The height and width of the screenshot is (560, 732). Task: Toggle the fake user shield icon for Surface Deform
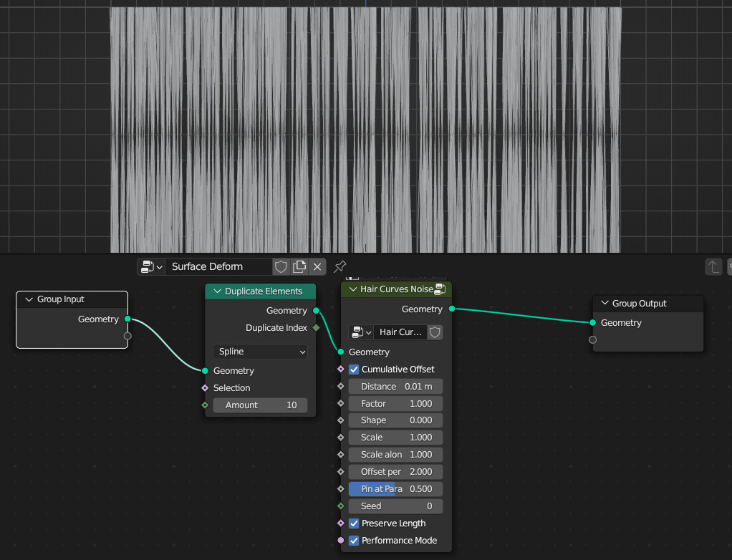click(x=281, y=266)
